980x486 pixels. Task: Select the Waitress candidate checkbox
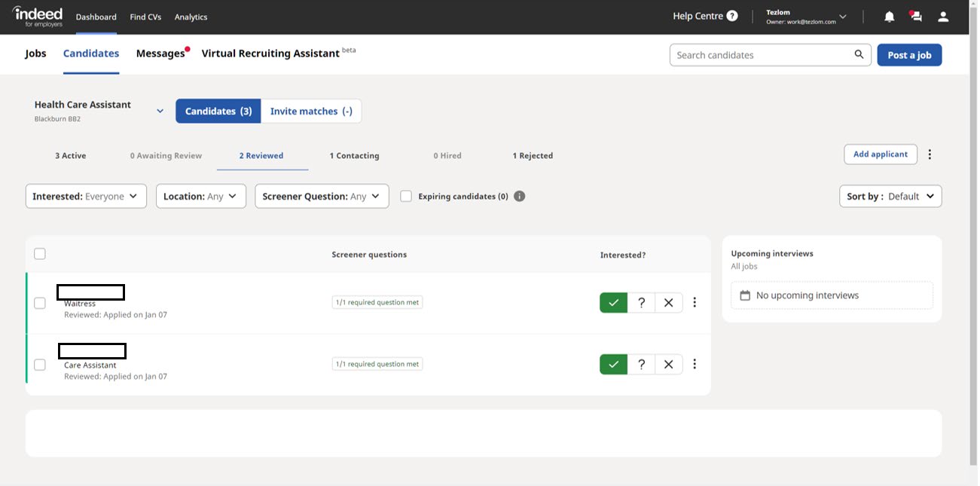[x=40, y=303]
